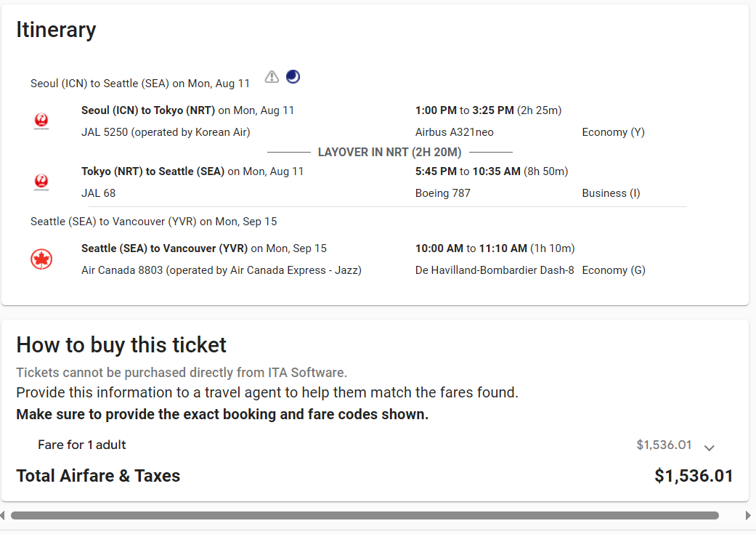Screen dimensions: 756x534
Task: Click the scrollbar's right arrow
Action: (748, 516)
